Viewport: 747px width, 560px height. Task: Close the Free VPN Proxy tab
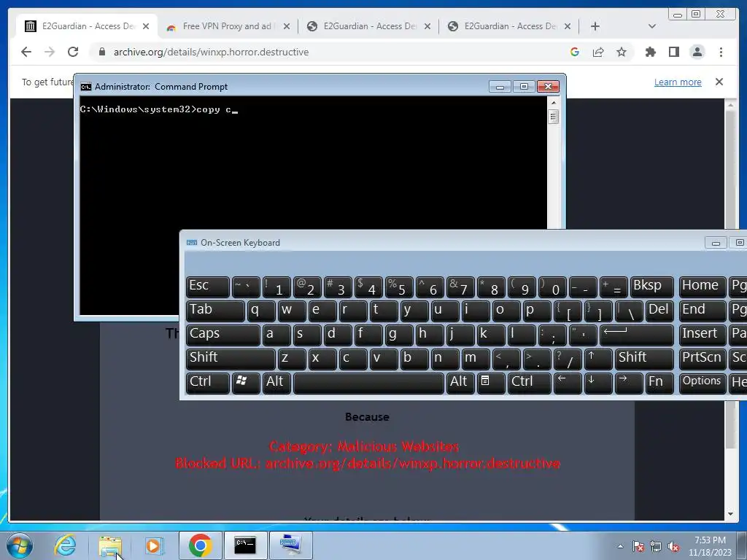286,26
